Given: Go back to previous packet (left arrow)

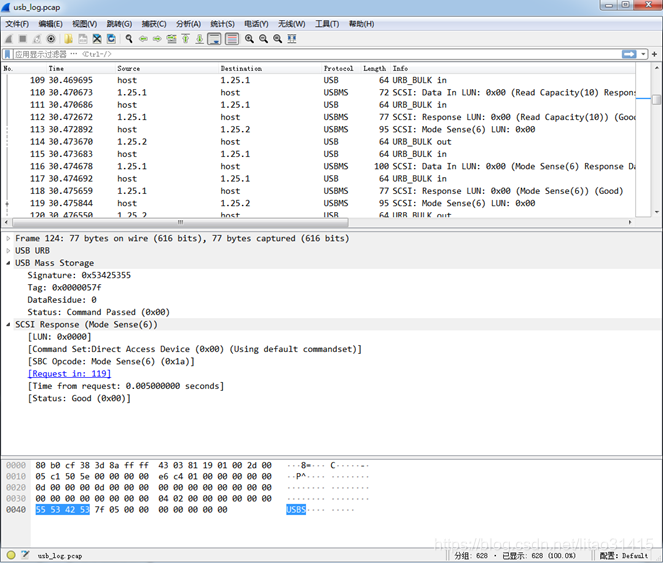Looking at the screenshot, I should [143, 39].
